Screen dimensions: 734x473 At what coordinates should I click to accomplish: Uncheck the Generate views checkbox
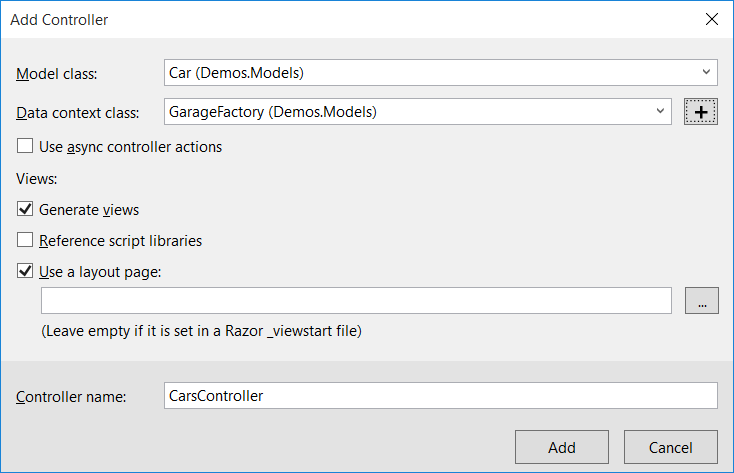[x=25, y=210]
